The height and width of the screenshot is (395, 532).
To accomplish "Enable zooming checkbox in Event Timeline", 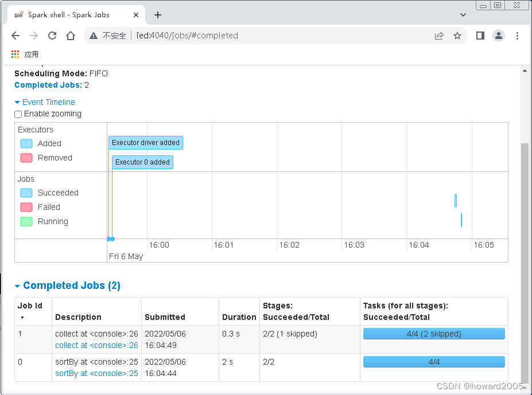I will point(18,114).
